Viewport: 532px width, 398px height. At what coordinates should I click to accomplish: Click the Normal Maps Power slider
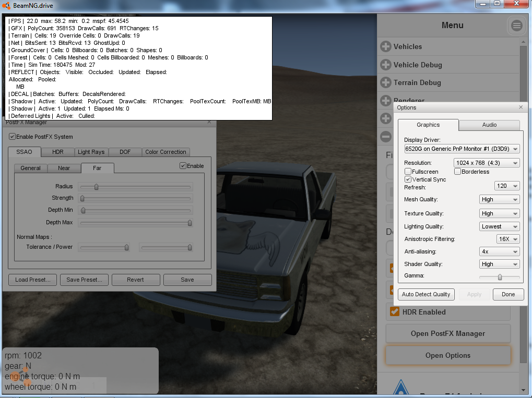(x=166, y=247)
